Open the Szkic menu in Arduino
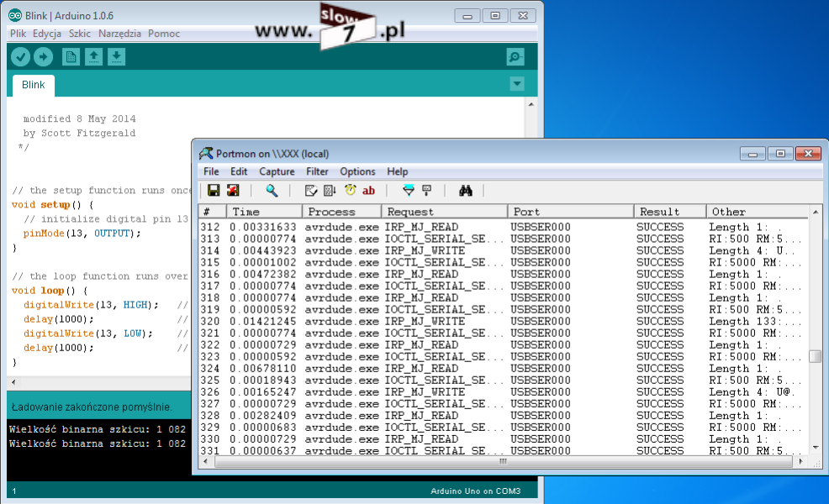The image size is (829, 504). pyautogui.click(x=80, y=34)
